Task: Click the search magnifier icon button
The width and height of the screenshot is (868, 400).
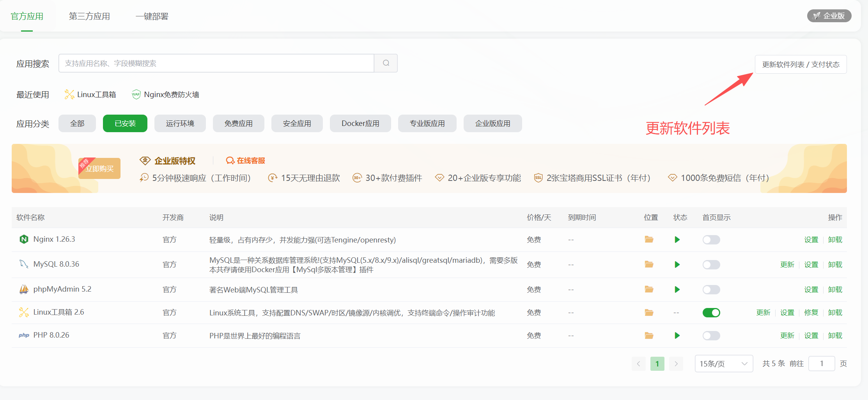Action: [x=386, y=63]
